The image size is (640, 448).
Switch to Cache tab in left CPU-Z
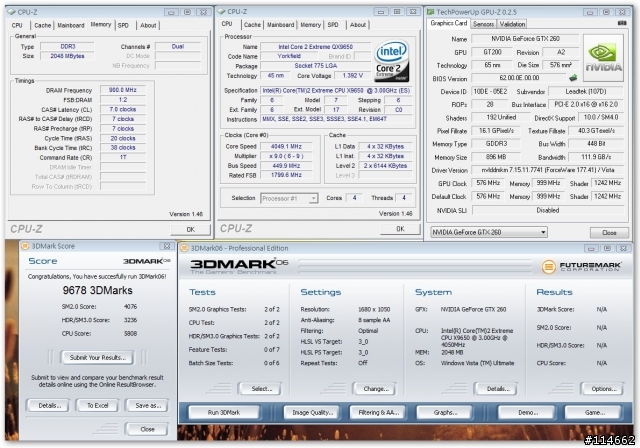coord(42,25)
